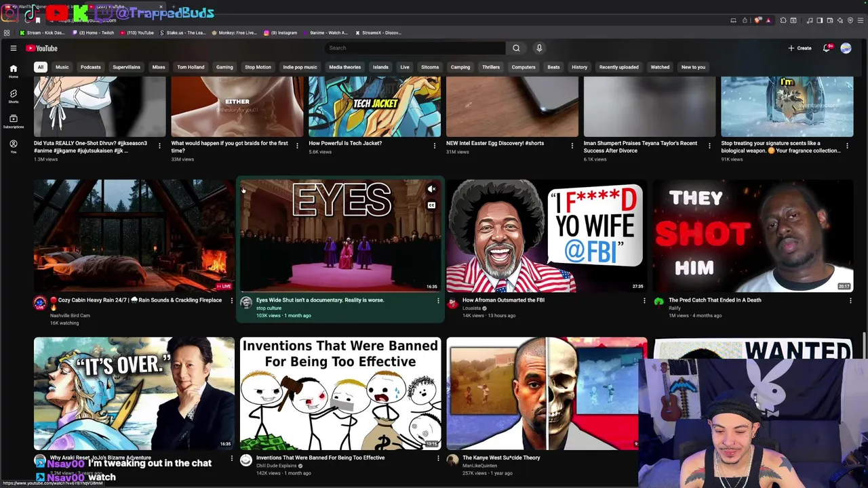Screen dimensions: 868x488
Task: Open Nashville Bird Cam channel avatar
Action: (x=40, y=303)
